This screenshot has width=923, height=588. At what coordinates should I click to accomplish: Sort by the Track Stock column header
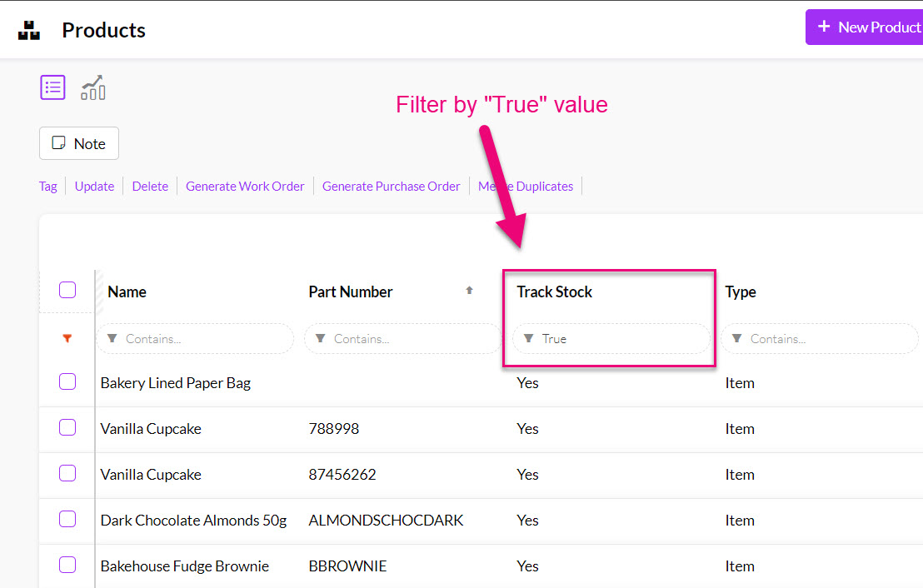(554, 292)
